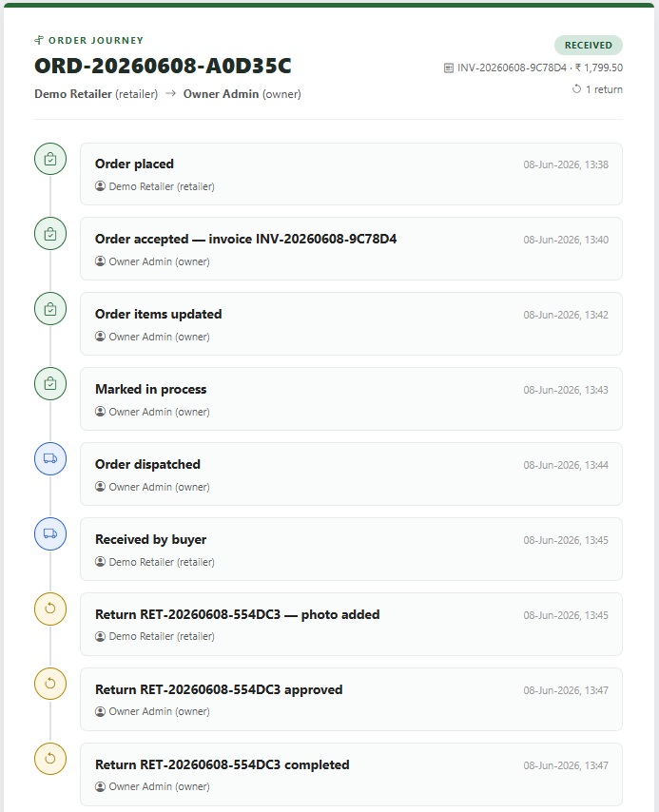Click user avatar icon under Received by buyer
The width and height of the screenshot is (659, 812).
101,561
